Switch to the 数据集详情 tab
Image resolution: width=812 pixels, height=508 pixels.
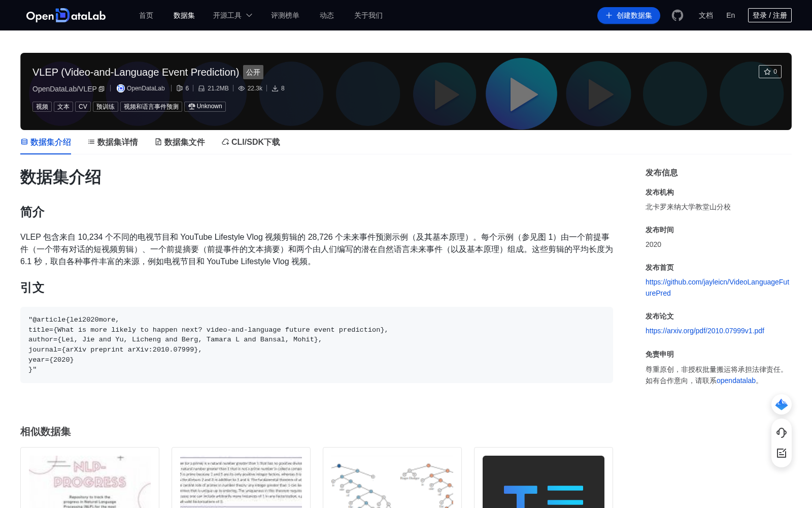(113, 142)
